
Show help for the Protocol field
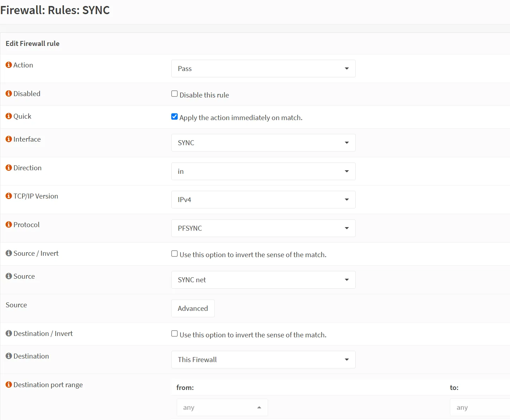[9, 225]
